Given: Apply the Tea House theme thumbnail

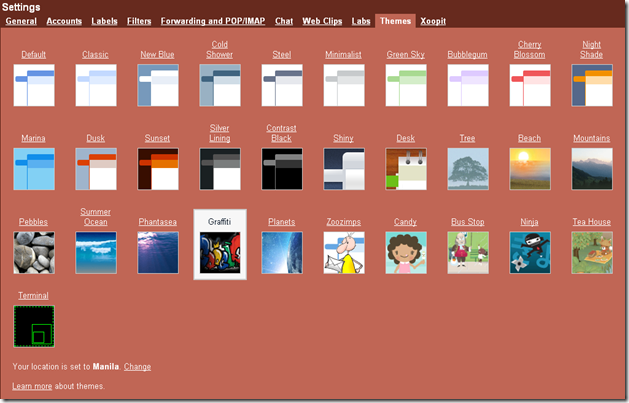Looking at the screenshot, I should [x=592, y=253].
